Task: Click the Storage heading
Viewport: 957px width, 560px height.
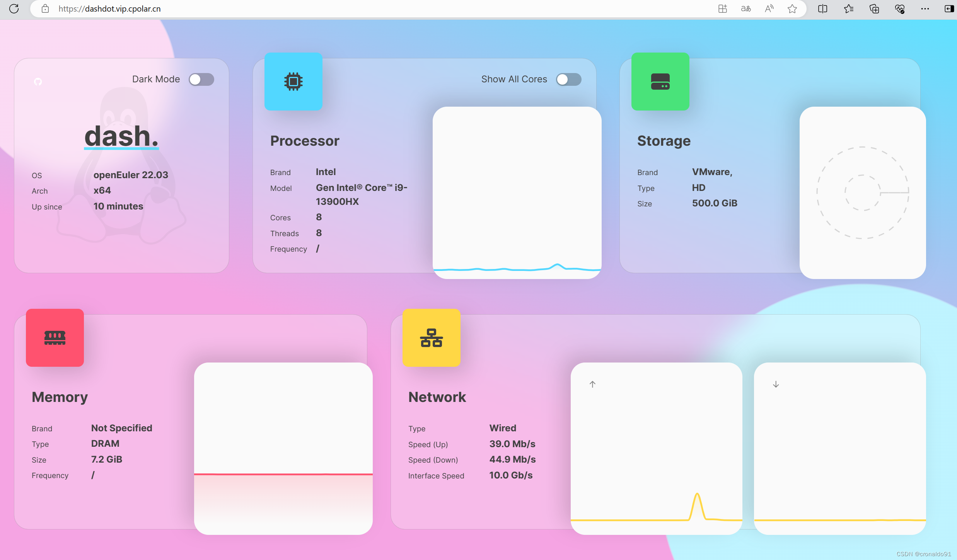Action: tap(664, 141)
